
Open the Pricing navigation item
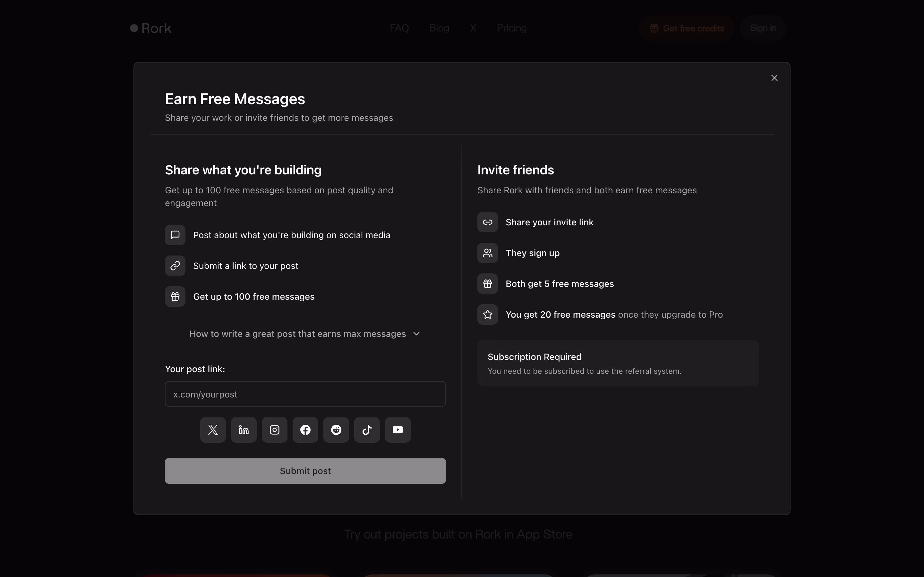[511, 28]
